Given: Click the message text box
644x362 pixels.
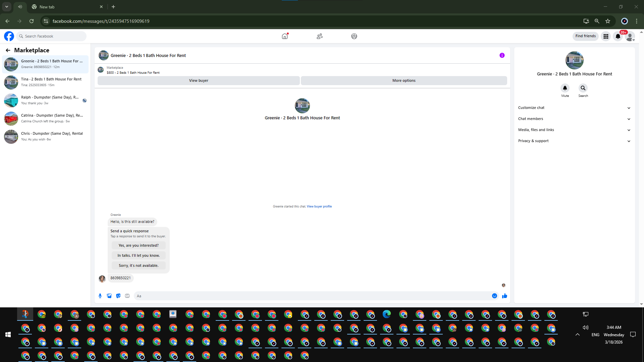Looking at the screenshot, I should click(x=312, y=296).
